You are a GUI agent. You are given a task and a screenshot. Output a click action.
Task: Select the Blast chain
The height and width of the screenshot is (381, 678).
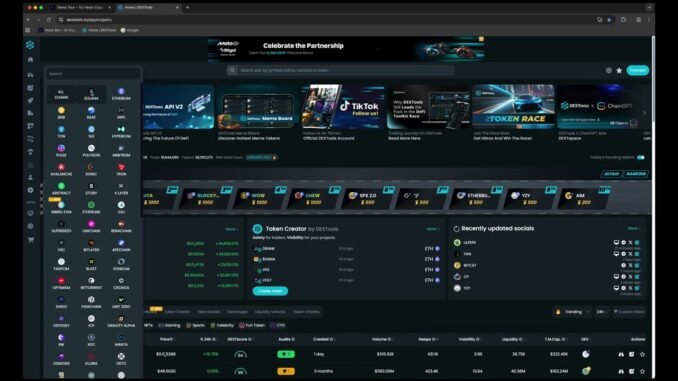point(91,265)
